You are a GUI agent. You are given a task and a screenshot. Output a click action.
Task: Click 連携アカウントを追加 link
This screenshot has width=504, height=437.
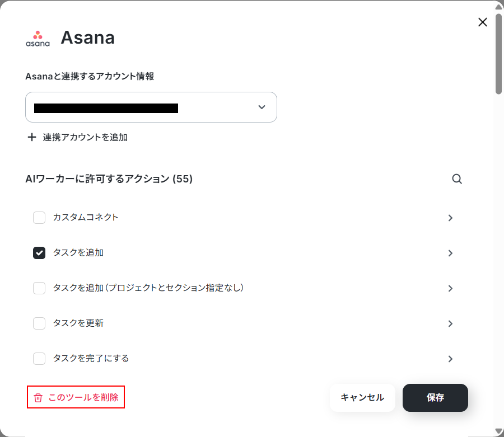(85, 138)
